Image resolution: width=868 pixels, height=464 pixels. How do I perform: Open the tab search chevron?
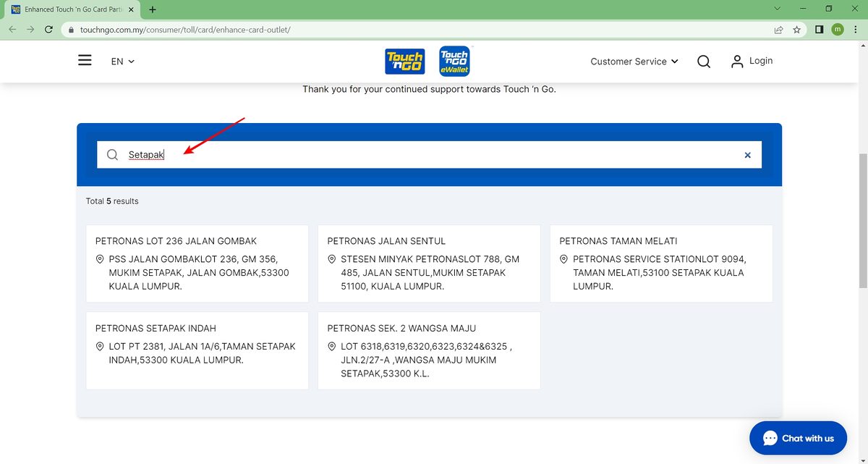pyautogui.click(x=777, y=9)
